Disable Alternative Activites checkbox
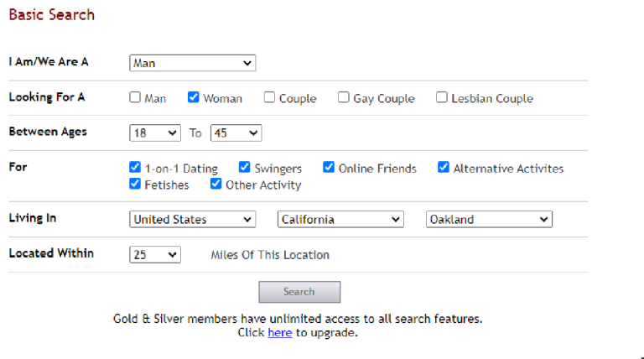 pyautogui.click(x=443, y=167)
